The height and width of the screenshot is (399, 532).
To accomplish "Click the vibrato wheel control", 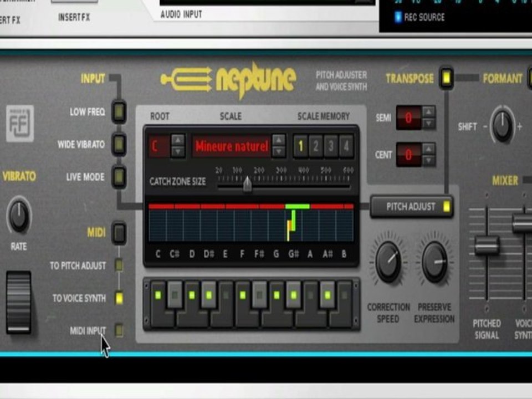I will 18,303.
